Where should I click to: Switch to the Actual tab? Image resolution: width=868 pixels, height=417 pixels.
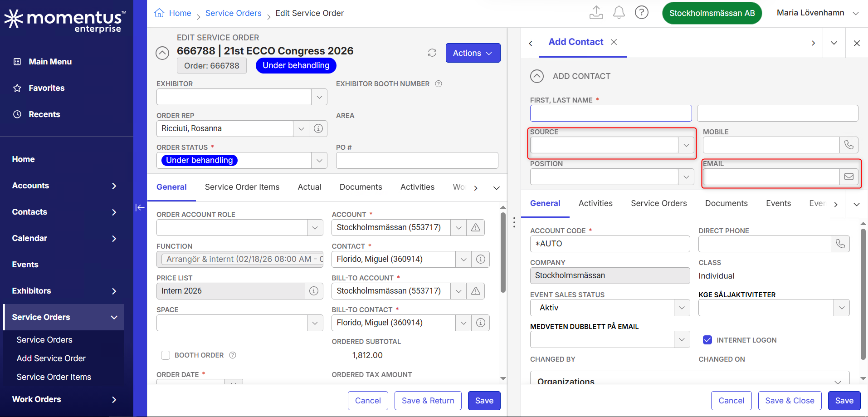pos(309,187)
